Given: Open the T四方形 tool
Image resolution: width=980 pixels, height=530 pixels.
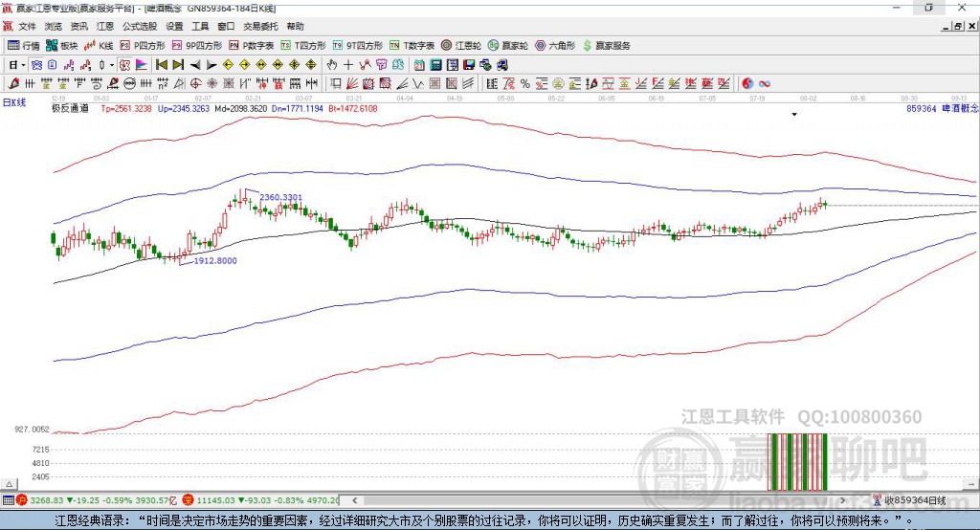Looking at the screenshot, I should [x=303, y=46].
